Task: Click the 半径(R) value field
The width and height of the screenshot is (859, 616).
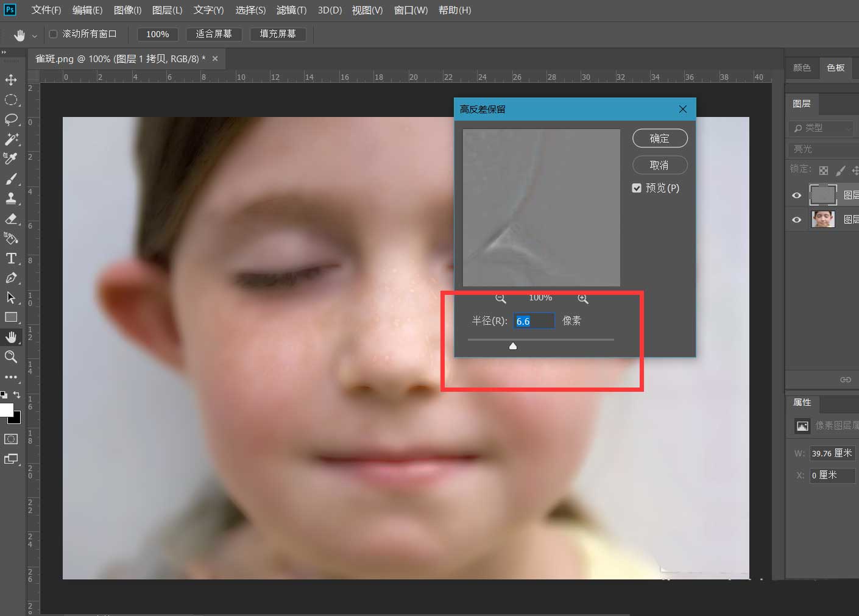Action: coord(534,321)
